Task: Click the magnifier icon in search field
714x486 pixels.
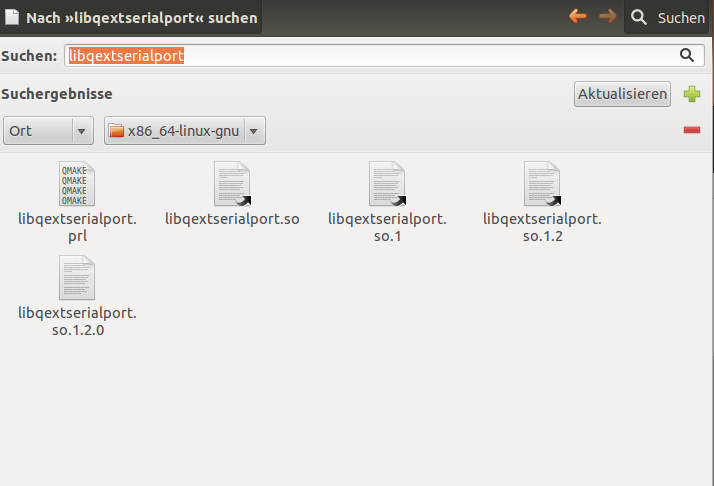Action: point(687,56)
